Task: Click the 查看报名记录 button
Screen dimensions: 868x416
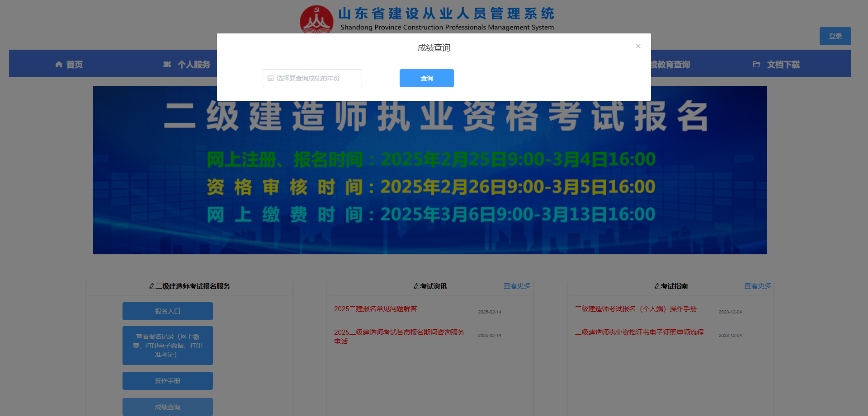Action: pyautogui.click(x=167, y=346)
